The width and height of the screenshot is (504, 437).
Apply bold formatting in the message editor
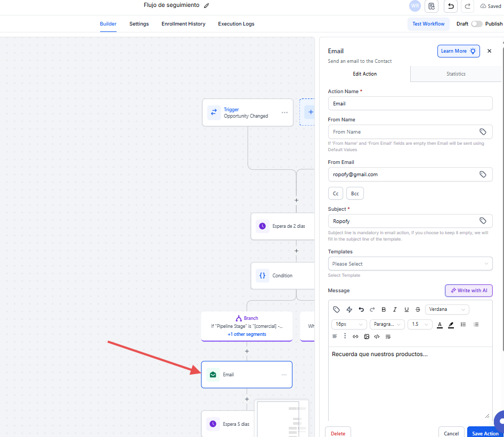tap(384, 309)
